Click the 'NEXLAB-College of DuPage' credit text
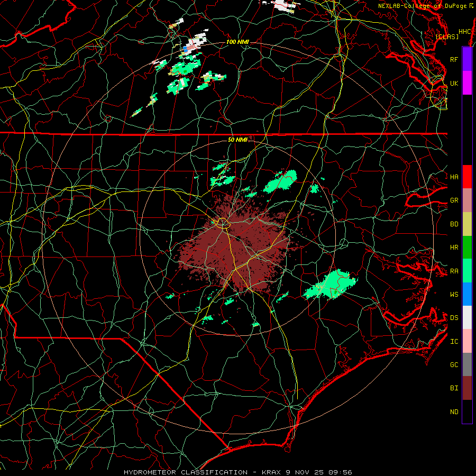476x476 pixels. pos(423,6)
